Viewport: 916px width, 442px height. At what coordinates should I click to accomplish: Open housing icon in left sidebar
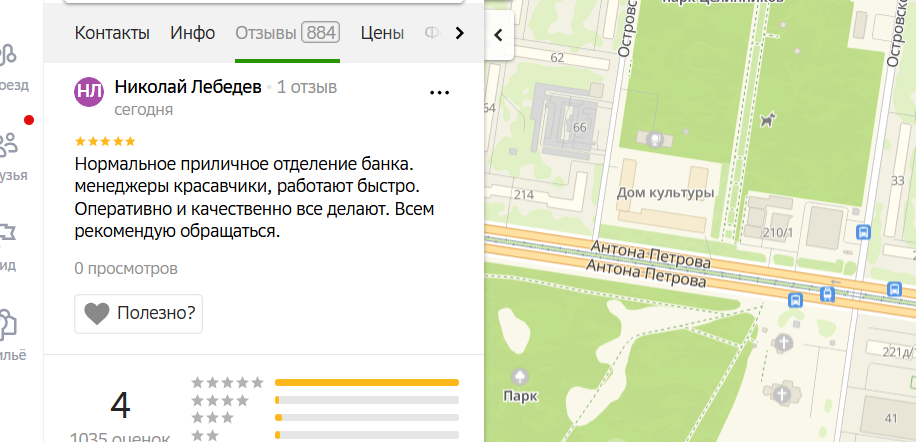coord(8,323)
